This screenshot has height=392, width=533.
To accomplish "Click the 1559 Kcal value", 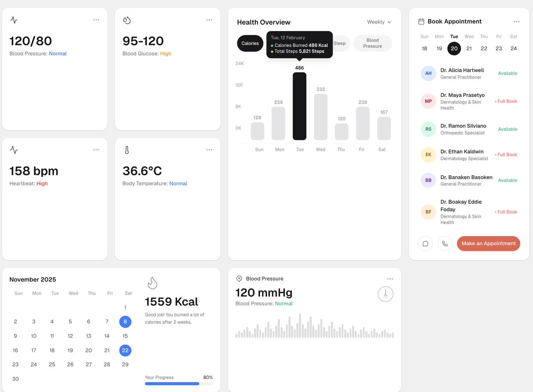I will pyautogui.click(x=171, y=302).
